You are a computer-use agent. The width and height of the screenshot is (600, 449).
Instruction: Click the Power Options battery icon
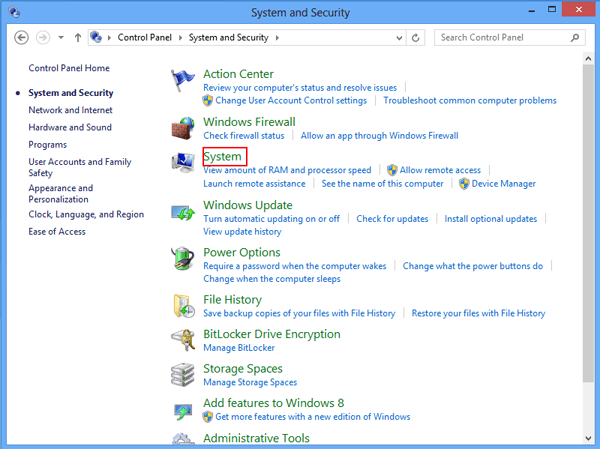click(x=183, y=258)
